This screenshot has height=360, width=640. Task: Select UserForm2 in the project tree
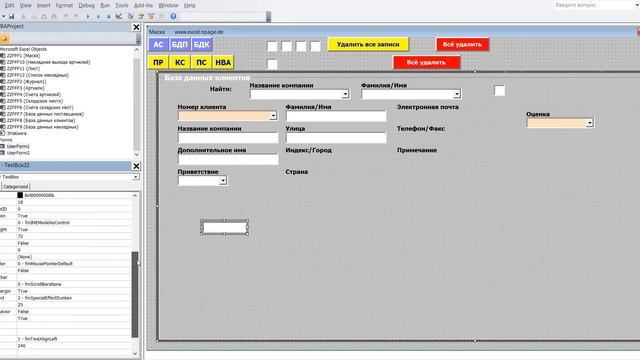point(17,153)
